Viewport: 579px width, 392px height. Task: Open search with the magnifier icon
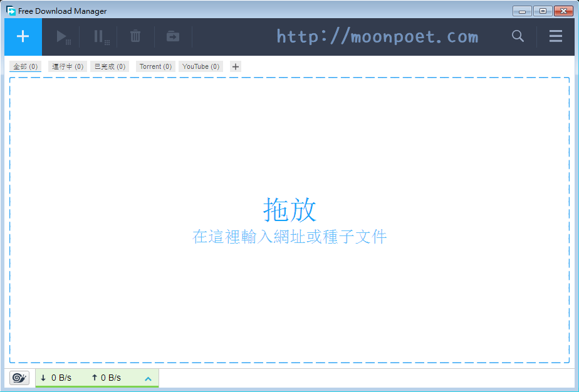point(518,36)
